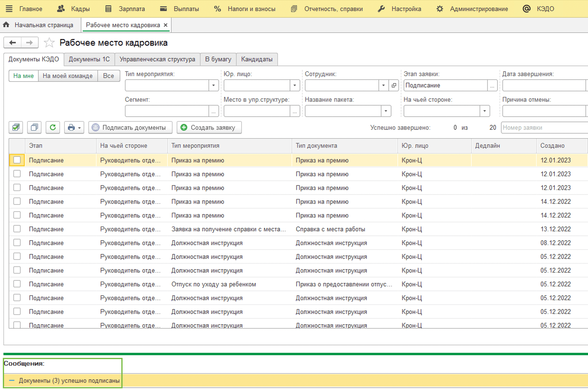
Task: Open Начальная страница tab
Action: click(40, 25)
